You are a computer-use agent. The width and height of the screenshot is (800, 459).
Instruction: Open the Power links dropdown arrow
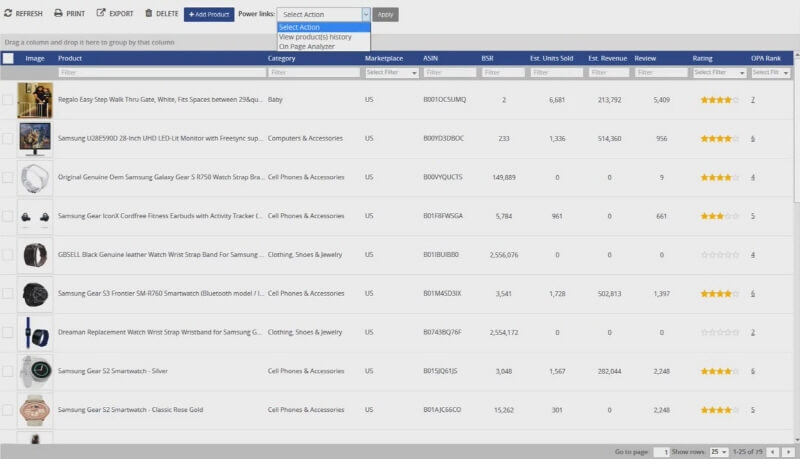(x=365, y=14)
